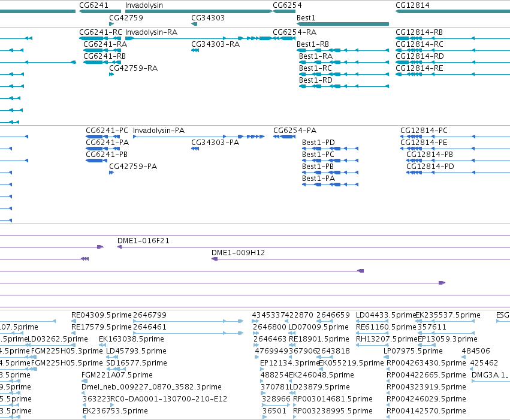The height and width of the screenshot is (420, 510).
Task: Select the CG12814-RD transcript label
Action: click(420, 56)
